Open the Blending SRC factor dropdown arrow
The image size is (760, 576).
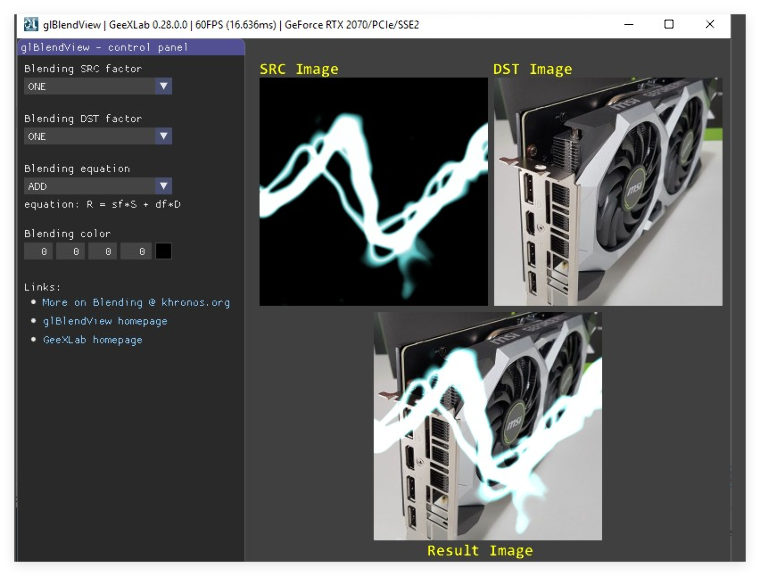tap(164, 86)
